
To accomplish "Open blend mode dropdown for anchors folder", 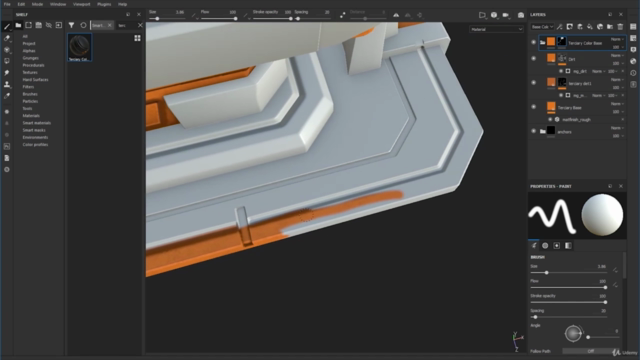I will click(617, 128).
